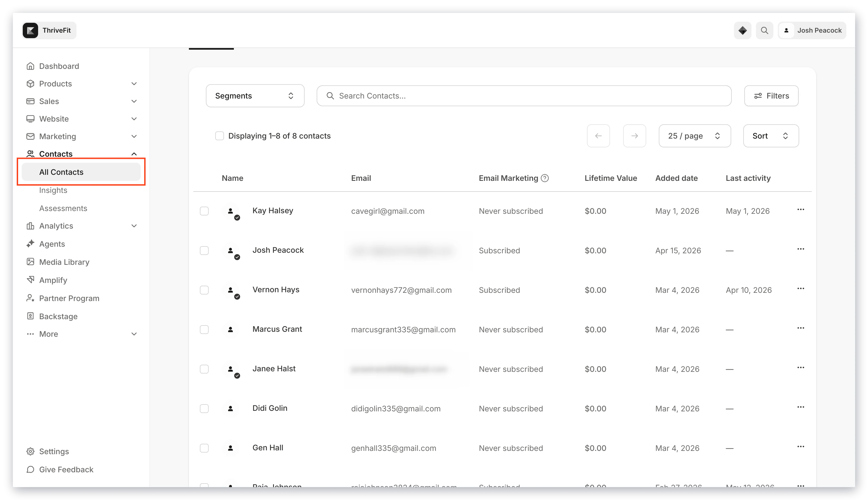The width and height of the screenshot is (868, 500).
Task: Select the Janee Halst row checkbox
Action: [x=204, y=369]
